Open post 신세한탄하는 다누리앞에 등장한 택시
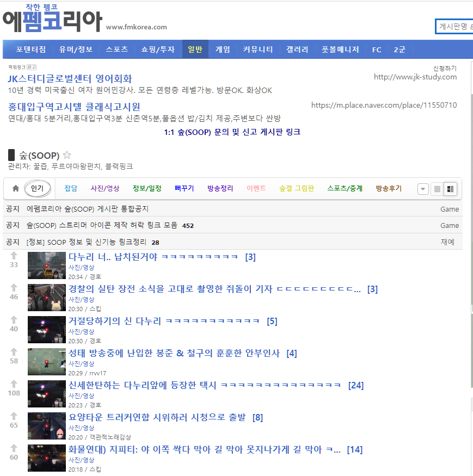The image size is (473, 476). 205,386
